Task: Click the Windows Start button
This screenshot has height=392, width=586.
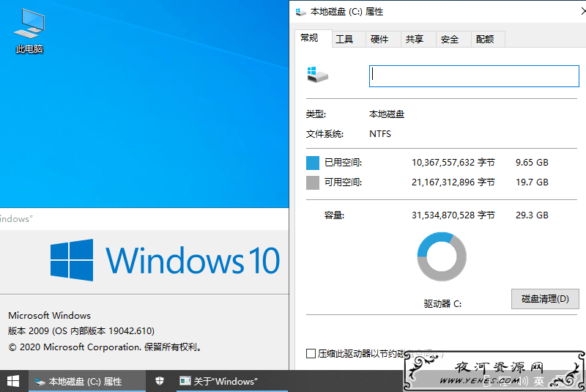Action: pos(13,381)
